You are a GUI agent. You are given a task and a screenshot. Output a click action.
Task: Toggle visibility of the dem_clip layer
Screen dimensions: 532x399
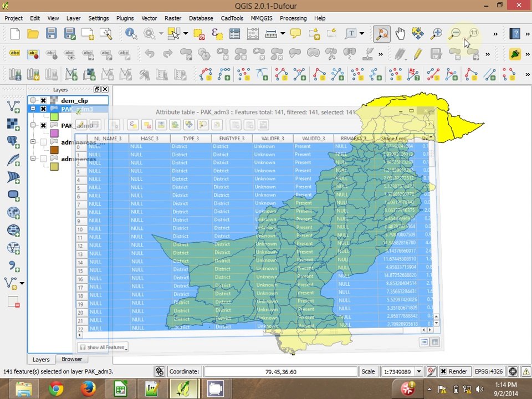(43, 100)
